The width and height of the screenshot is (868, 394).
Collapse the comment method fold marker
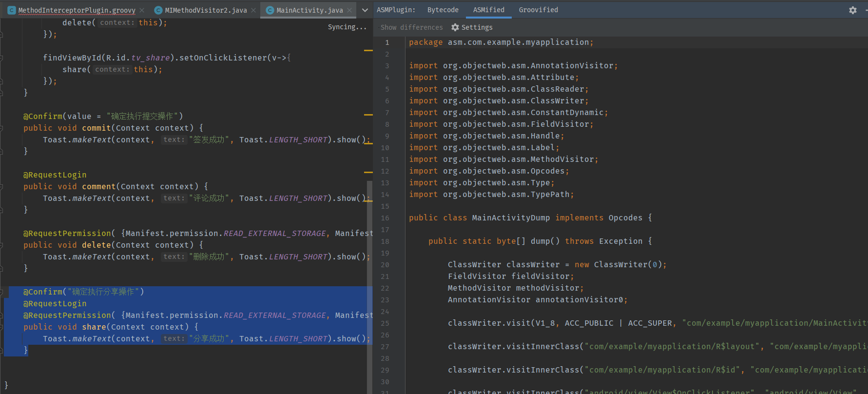coord(2,187)
